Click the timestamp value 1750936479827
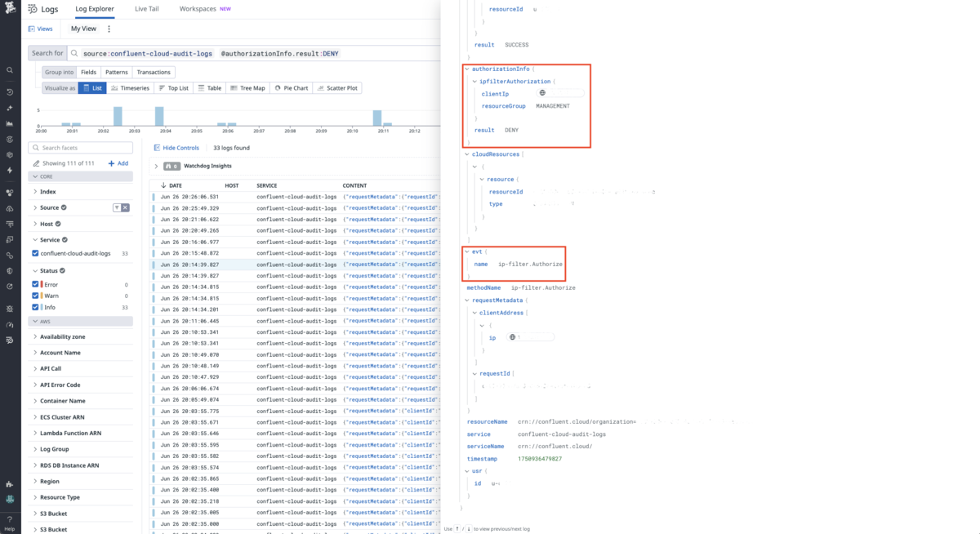 [x=540, y=459]
